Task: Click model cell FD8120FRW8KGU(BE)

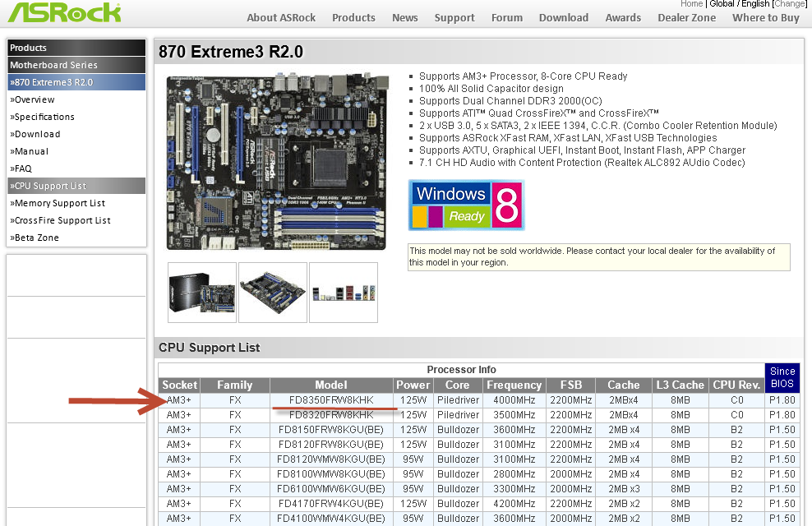Action: 331,444
